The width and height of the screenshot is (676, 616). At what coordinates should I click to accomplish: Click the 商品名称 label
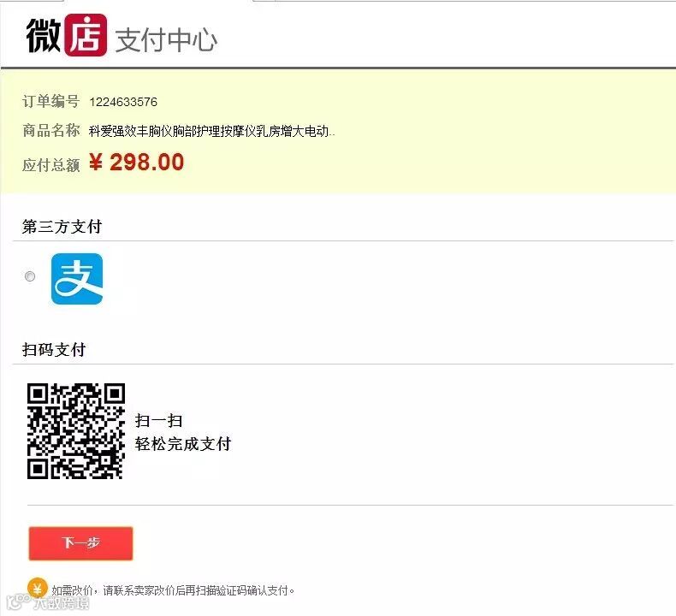pos(50,130)
